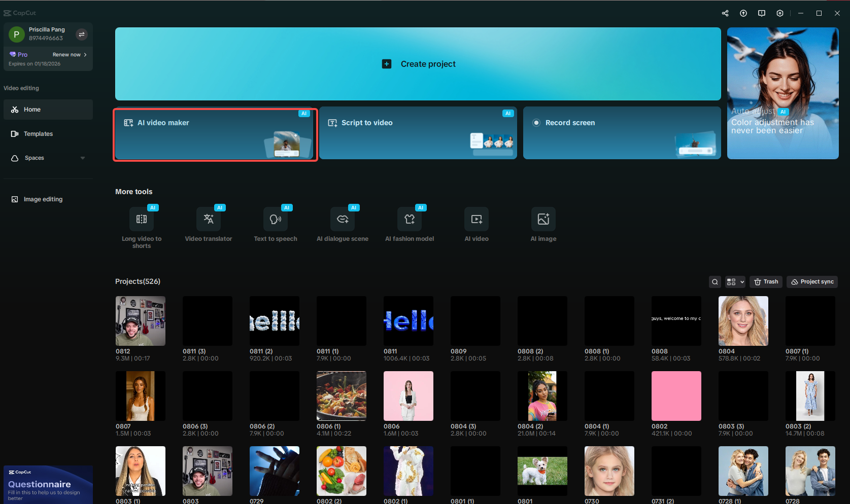The width and height of the screenshot is (850, 504).
Task: Open the project view layout dropdown
Action: coord(734,281)
